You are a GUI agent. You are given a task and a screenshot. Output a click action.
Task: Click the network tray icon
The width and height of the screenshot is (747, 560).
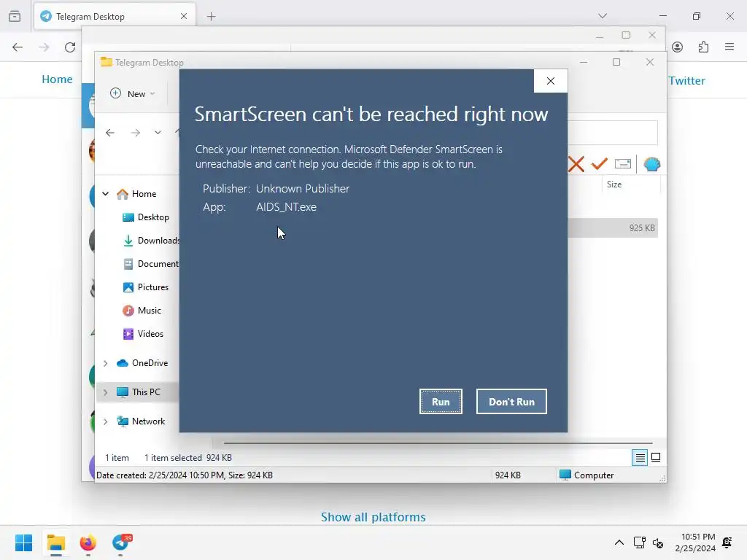(639, 542)
